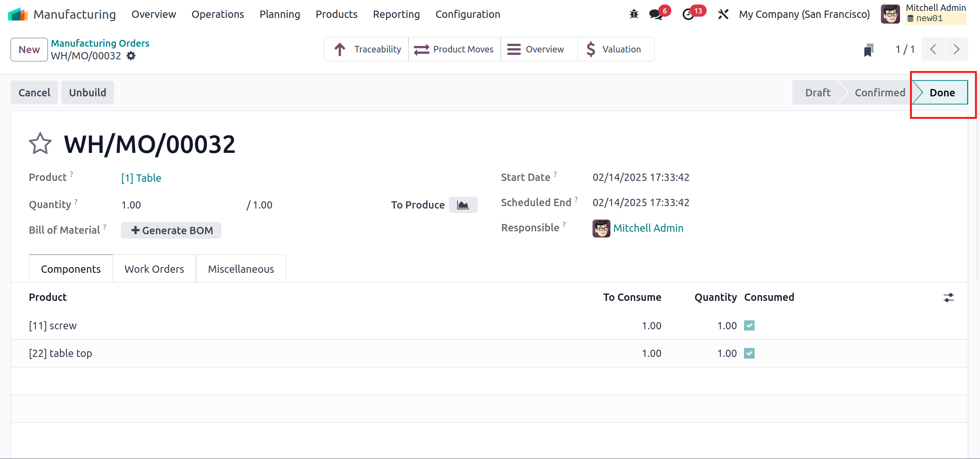Click the debug bug icon

[634, 15]
